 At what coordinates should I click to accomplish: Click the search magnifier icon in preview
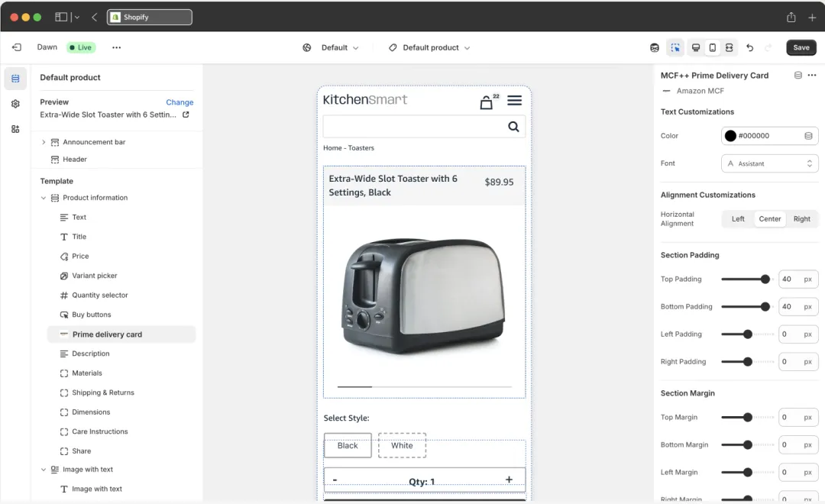coord(513,126)
